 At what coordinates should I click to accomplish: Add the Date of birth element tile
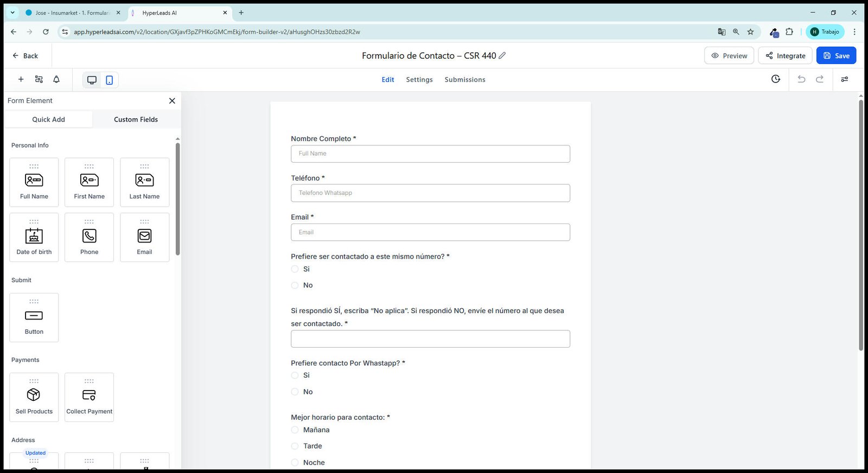pos(34,237)
